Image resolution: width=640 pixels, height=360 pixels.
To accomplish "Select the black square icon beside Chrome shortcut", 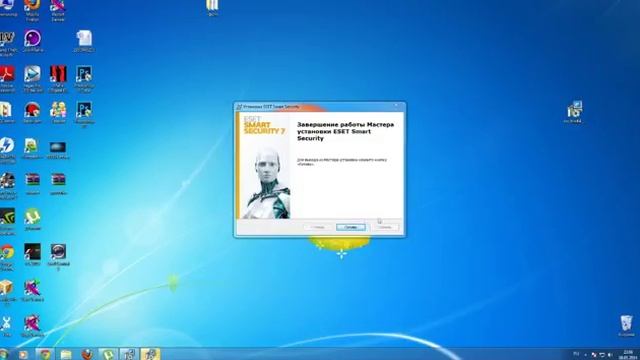I will 32,252.
